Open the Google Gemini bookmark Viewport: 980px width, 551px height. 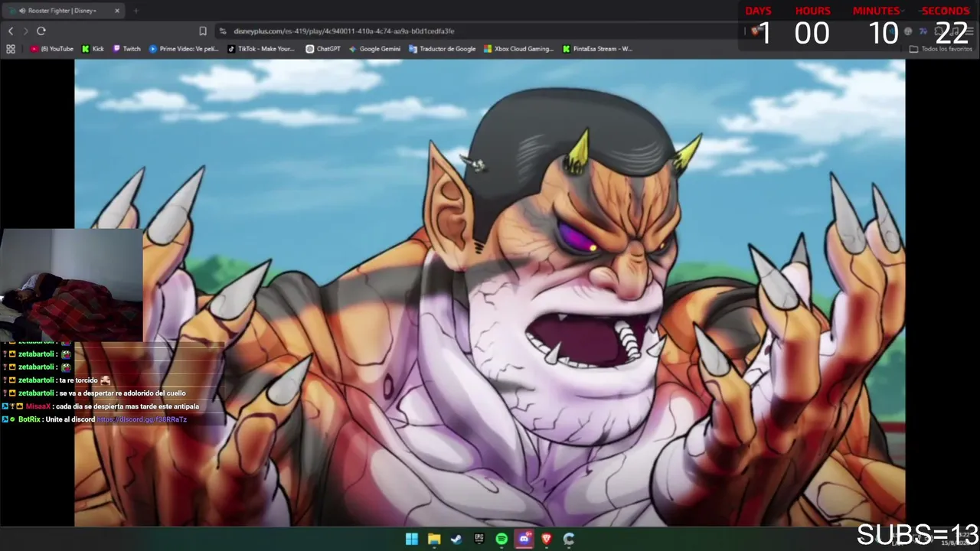(x=374, y=49)
